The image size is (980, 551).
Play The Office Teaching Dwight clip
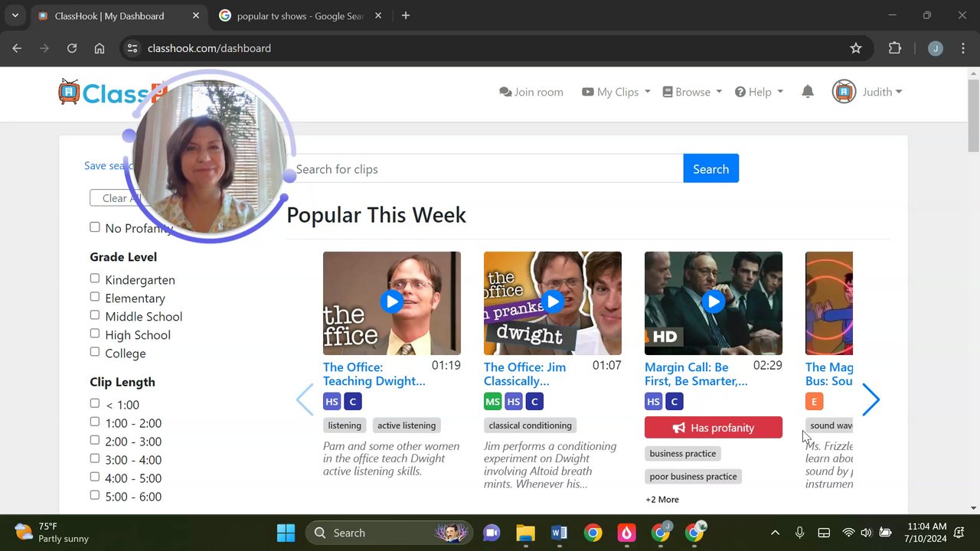392,302
